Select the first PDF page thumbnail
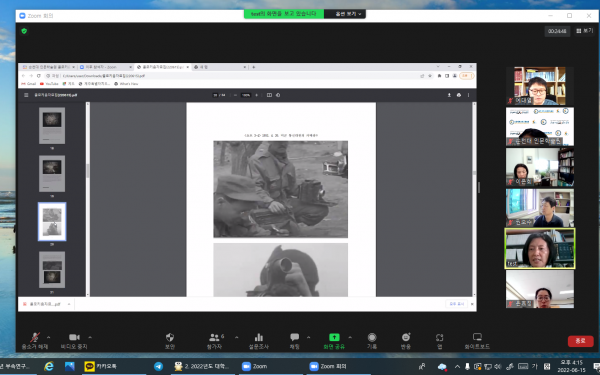Viewport: 600px width, 375px height. click(52, 126)
